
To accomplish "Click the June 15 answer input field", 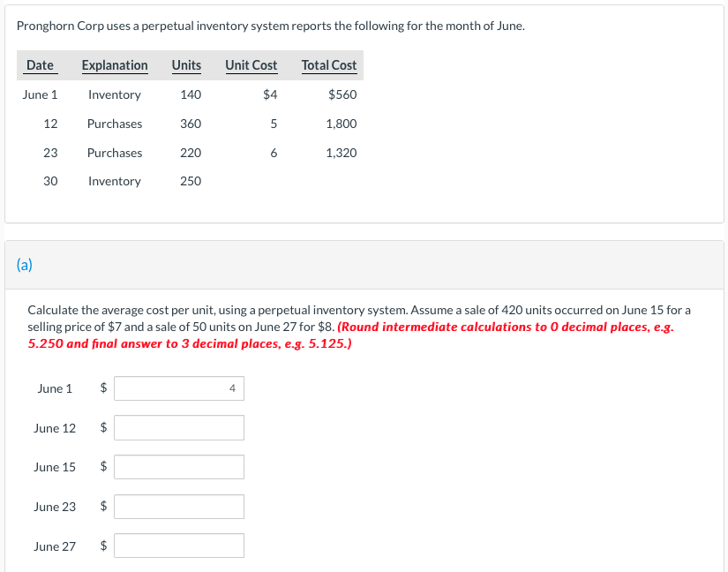I will pyautogui.click(x=178, y=466).
